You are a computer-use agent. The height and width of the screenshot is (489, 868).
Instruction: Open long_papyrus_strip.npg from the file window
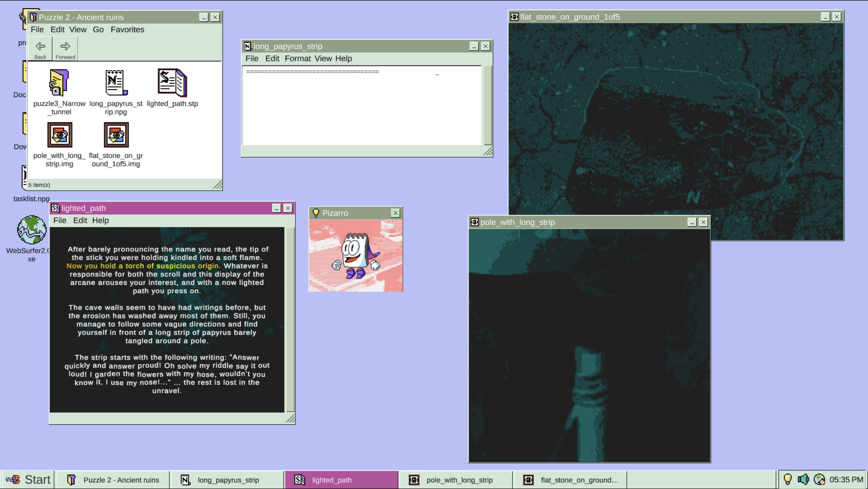[115, 82]
